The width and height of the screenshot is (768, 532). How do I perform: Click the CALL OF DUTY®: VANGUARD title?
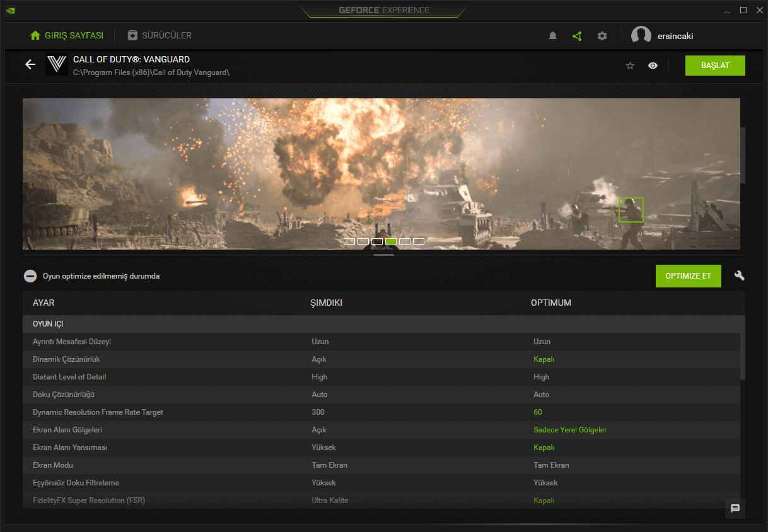click(131, 59)
